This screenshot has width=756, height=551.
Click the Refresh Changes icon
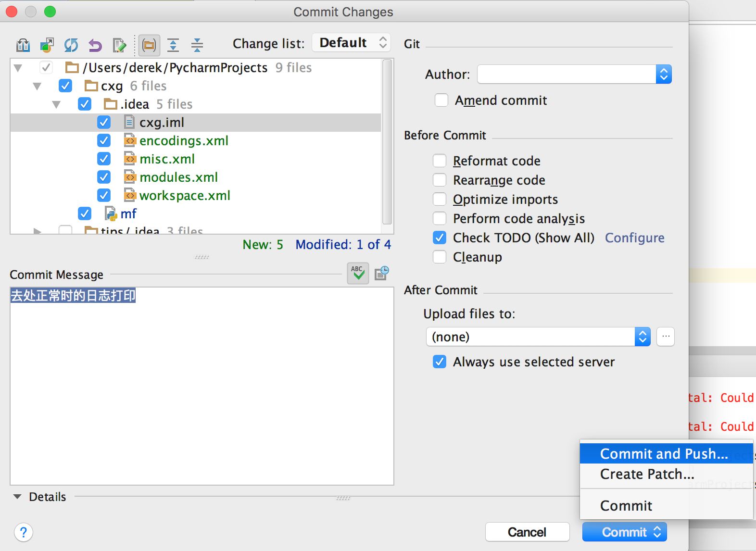tap(71, 45)
